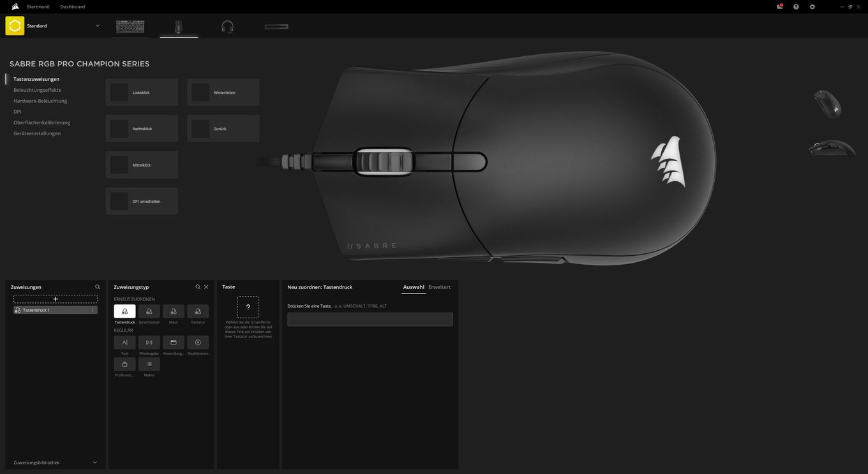Select the Tastendruck 1 assignment row
The image size is (868, 474).
click(56, 310)
